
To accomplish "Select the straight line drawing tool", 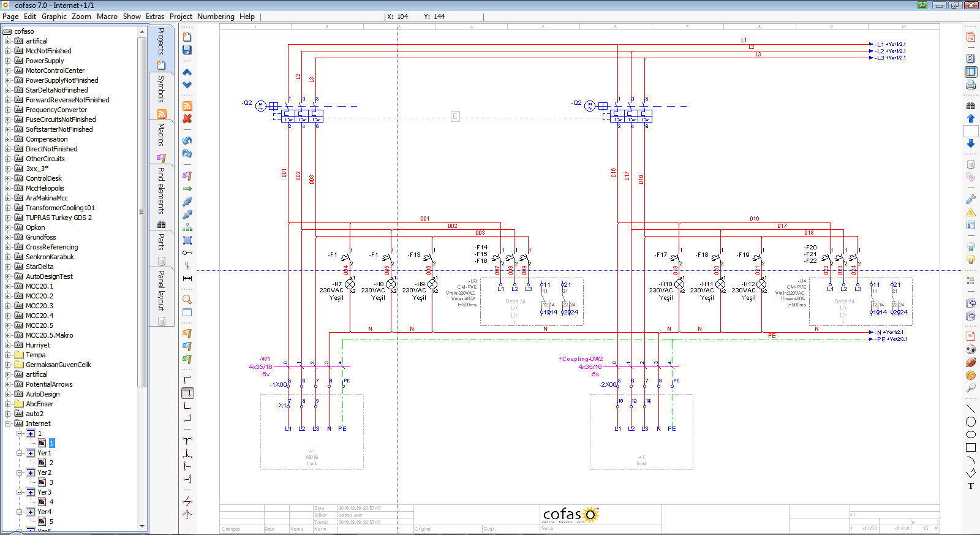I will (x=971, y=409).
